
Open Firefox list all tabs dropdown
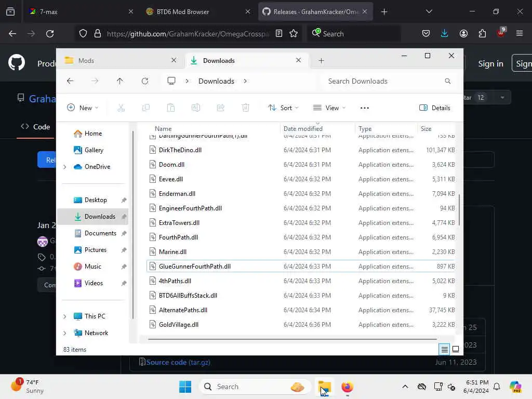tap(429, 12)
